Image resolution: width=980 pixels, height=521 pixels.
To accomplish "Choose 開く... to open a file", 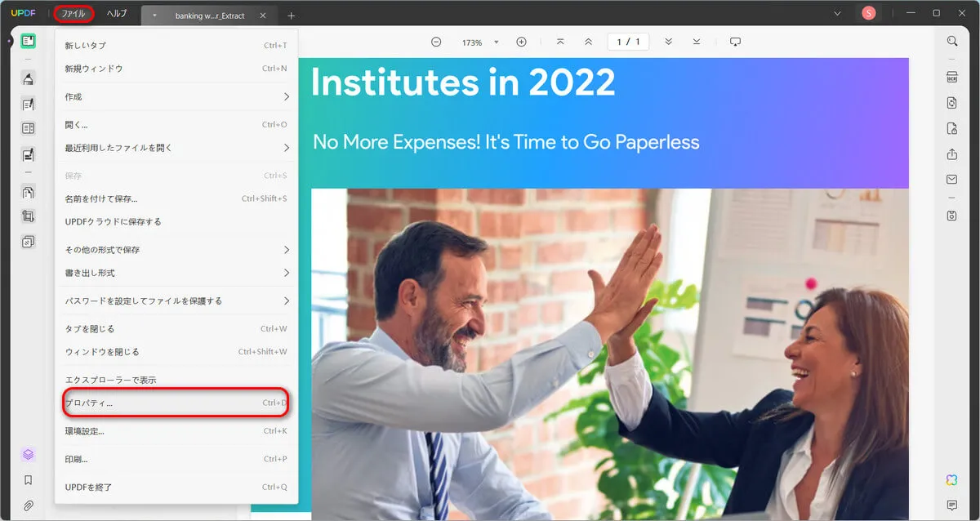I will coord(177,125).
